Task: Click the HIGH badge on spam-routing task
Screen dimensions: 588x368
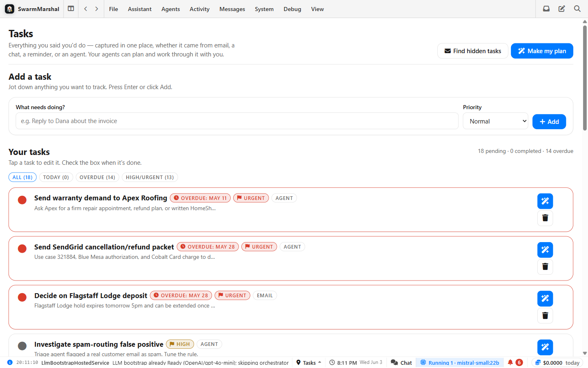Action: tap(180, 344)
